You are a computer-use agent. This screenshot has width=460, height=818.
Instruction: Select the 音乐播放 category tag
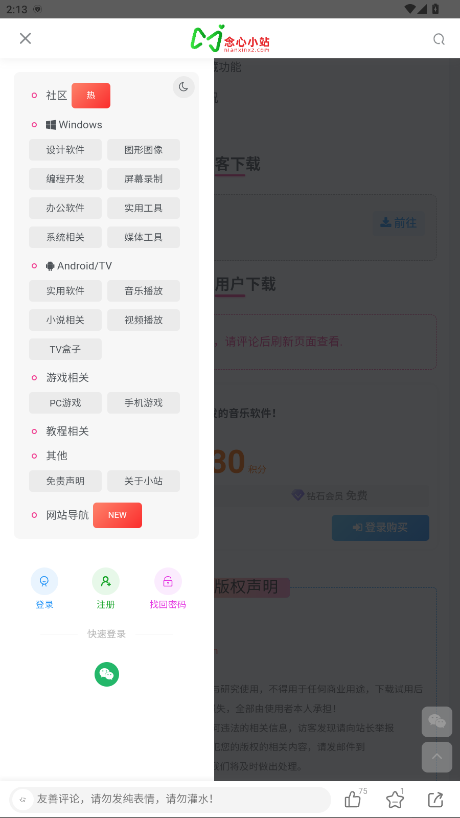tap(143, 291)
